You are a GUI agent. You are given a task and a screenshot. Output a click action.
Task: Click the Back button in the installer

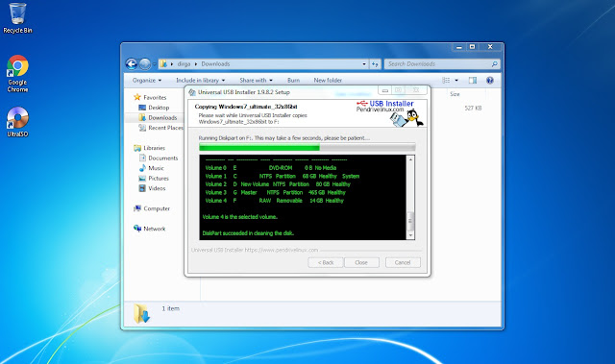[x=326, y=262]
